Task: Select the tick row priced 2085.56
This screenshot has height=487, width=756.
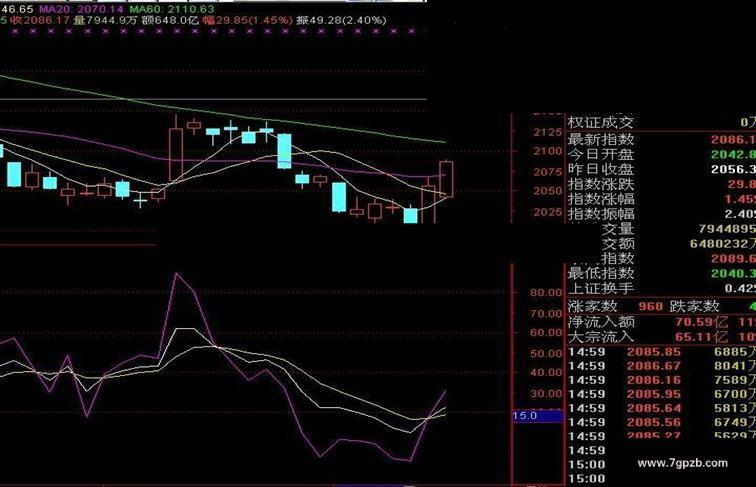Action: tap(662, 422)
